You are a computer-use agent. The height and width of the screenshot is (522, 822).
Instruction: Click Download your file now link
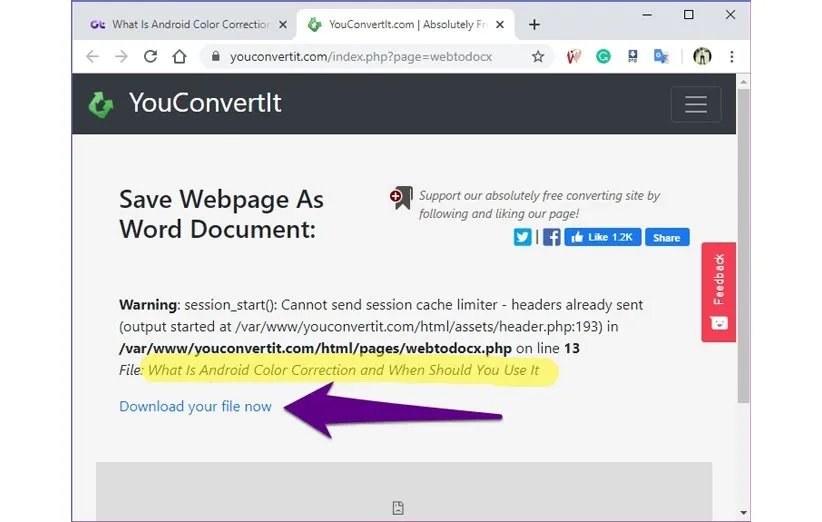click(195, 406)
